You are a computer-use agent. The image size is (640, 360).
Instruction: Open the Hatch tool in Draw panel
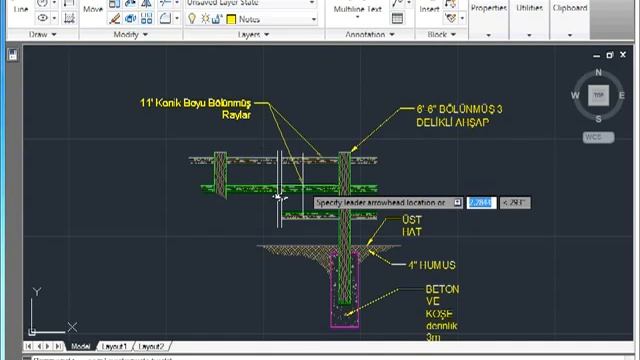(69, 18)
